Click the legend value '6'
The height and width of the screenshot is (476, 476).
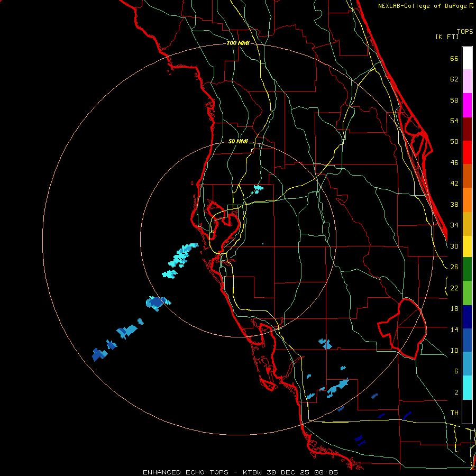click(x=456, y=371)
